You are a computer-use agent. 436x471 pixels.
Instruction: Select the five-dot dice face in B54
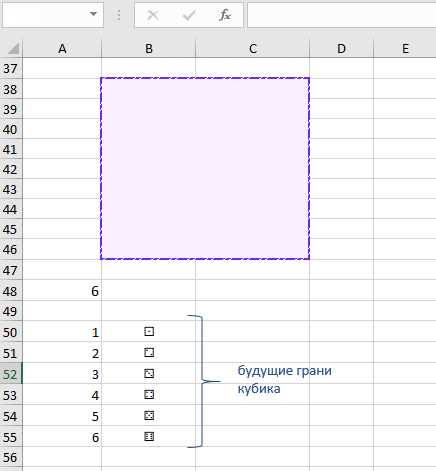pyautogui.click(x=149, y=416)
